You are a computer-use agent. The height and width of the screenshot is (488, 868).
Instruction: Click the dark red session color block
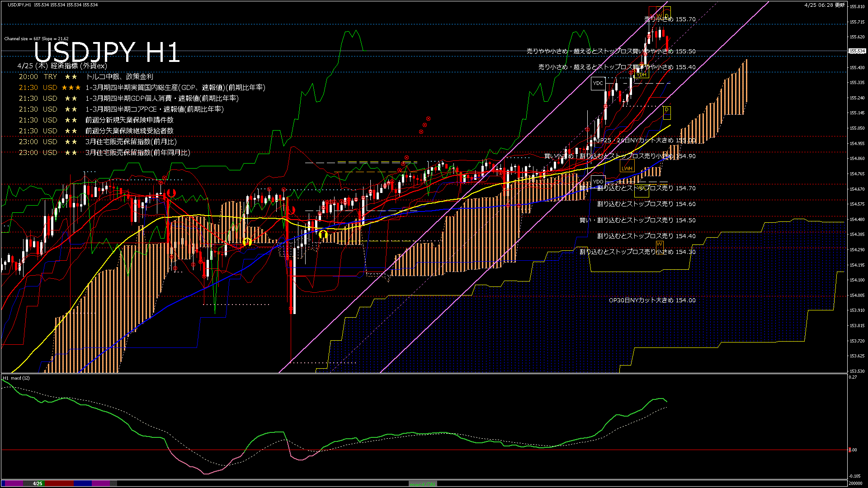click(x=59, y=483)
